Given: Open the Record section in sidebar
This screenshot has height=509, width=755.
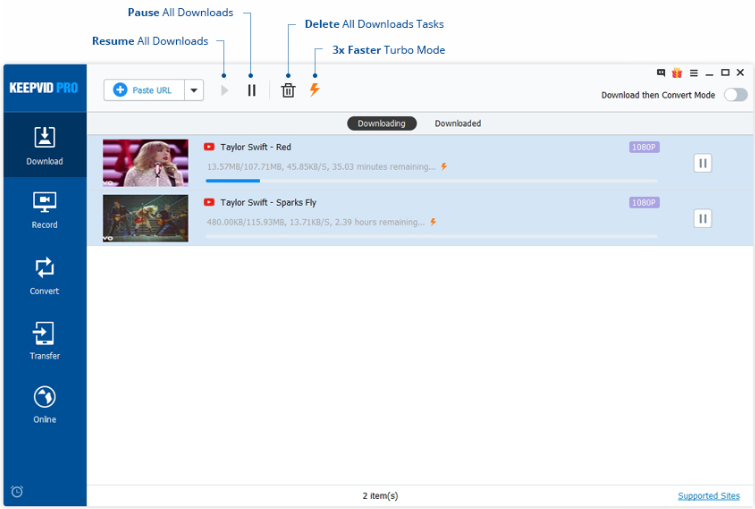Looking at the screenshot, I should 45,209.
